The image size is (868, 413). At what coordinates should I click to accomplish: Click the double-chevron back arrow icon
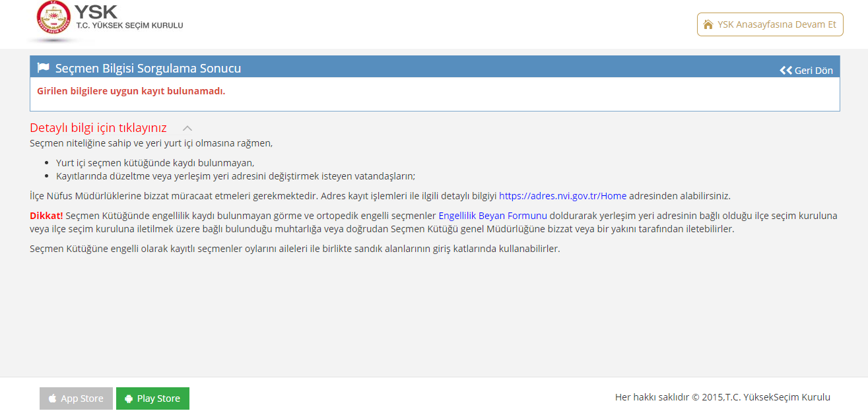[x=785, y=71]
